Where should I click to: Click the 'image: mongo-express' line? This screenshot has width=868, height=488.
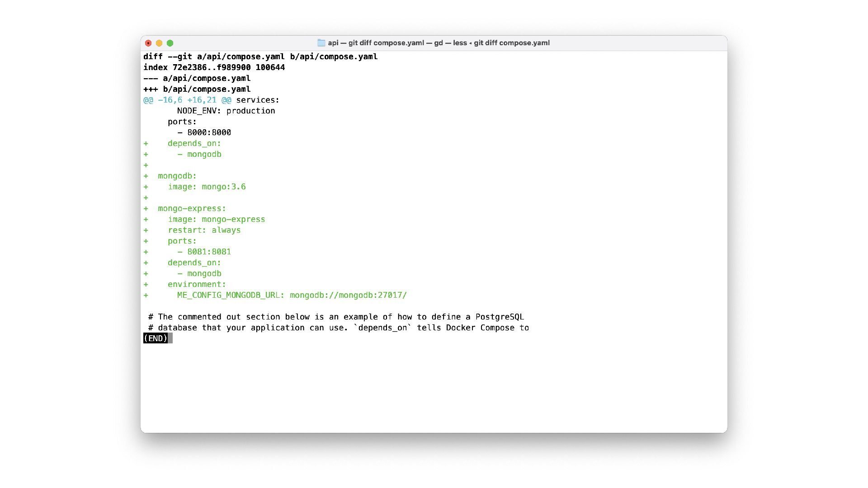(217, 219)
